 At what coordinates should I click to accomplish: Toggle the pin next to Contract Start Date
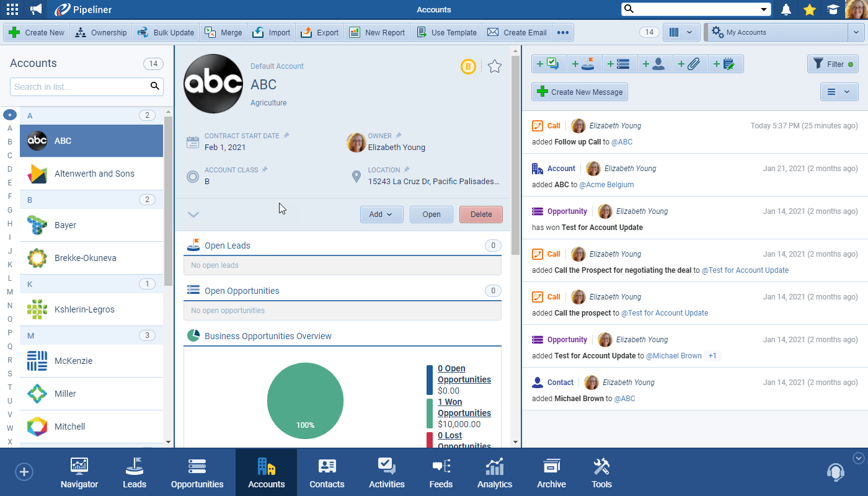tap(286, 135)
